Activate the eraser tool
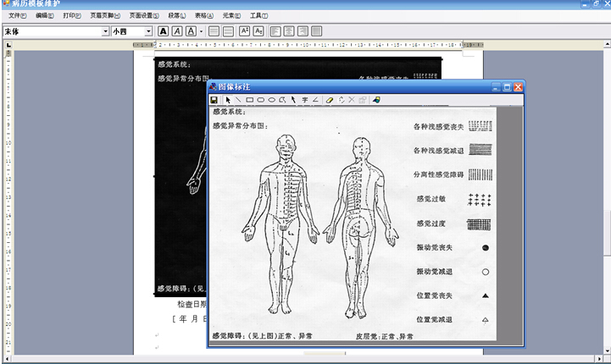Viewport: 611px width, 364px height. [330, 100]
